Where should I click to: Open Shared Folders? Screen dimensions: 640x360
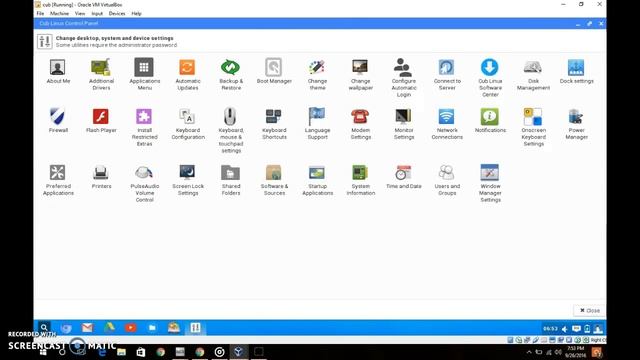coord(231,180)
